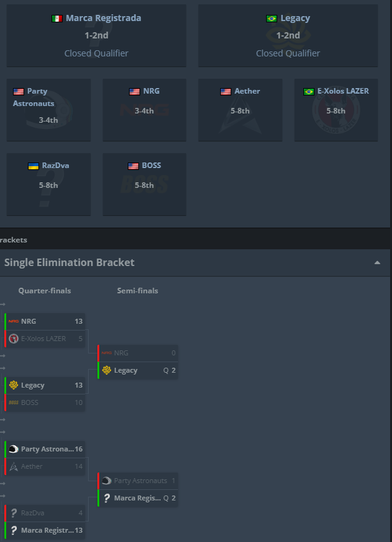
Task: Click Marca Registrada question mark logo in semi-finals
Action: click(107, 498)
